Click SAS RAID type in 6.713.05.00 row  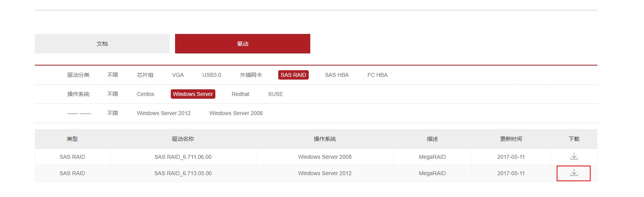[72, 173]
